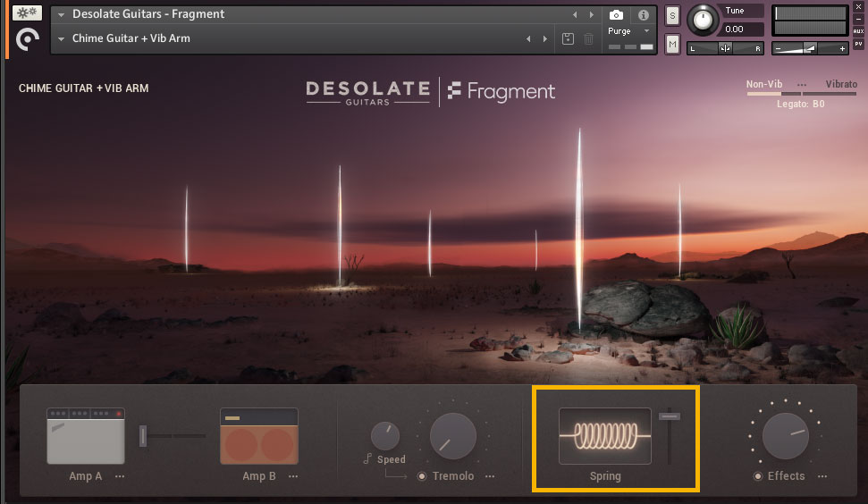Click the L/R pan slider
Screen dimensions: 868x504
coord(725,48)
